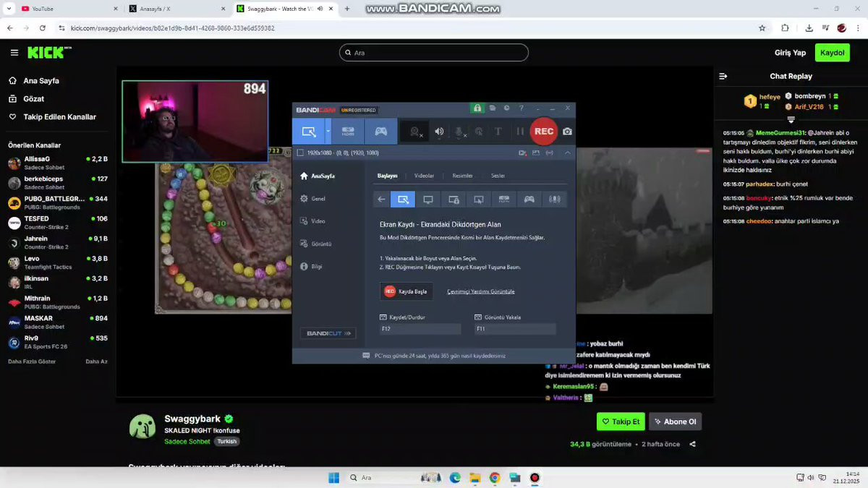Image resolution: width=868 pixels, height=488 pixels.
Task: Select the HDMI device recording mode
Action: point(348,132)
